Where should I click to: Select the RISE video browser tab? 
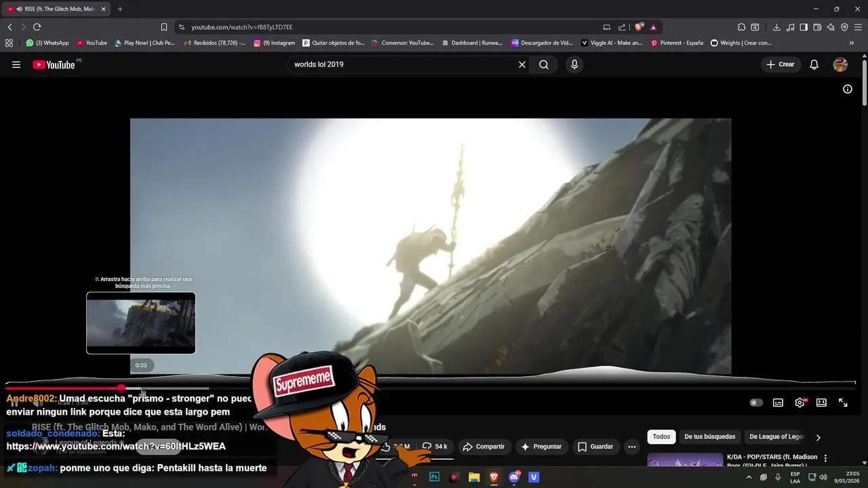(56, 9)
